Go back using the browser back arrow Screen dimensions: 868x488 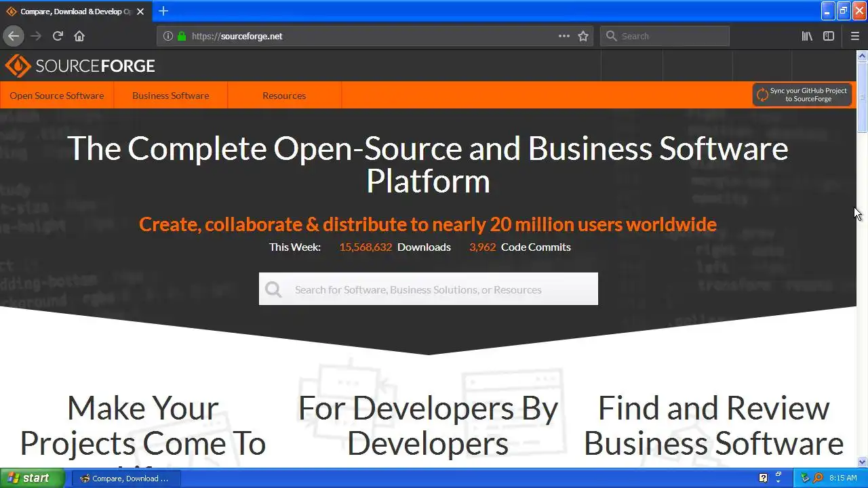pyautogui.click(x=14, y=36)
